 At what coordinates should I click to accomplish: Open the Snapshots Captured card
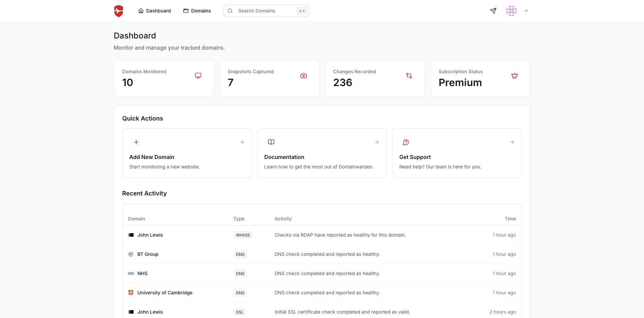pyautogui.click(x=269, y=78)
